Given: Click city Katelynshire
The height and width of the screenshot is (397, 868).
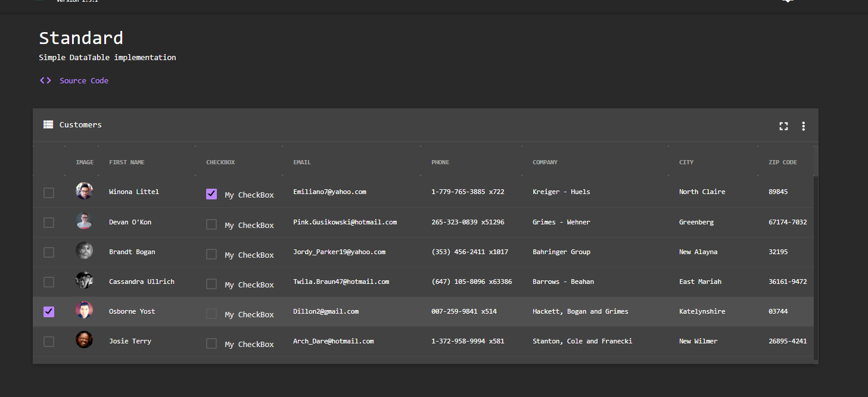Looking at the screenshot, I should point(702,311).
